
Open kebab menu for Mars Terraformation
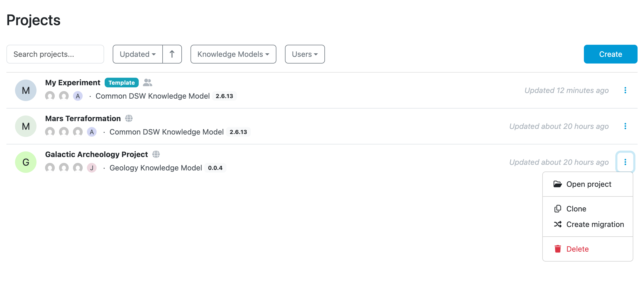[625, 126]
